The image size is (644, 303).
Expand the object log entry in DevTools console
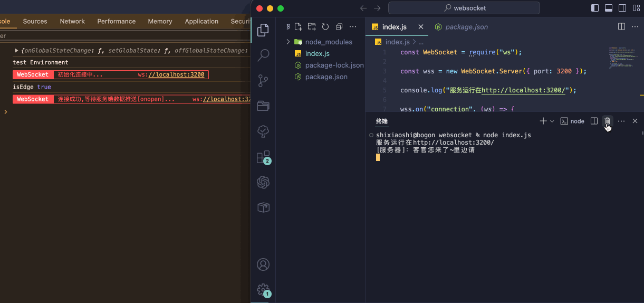pos(16,50)
